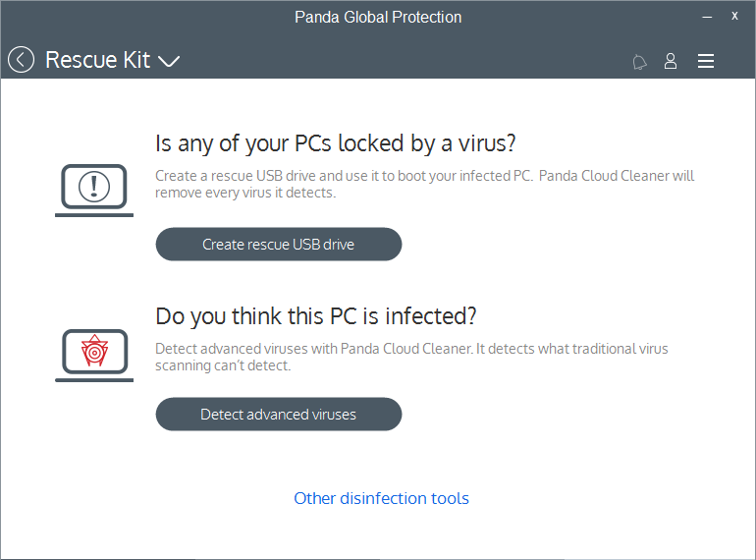Viewport: 756px width, 560px height.
Task: Click the laptop with red target icon
Action: pyautogui.click(x=94, y=355)
